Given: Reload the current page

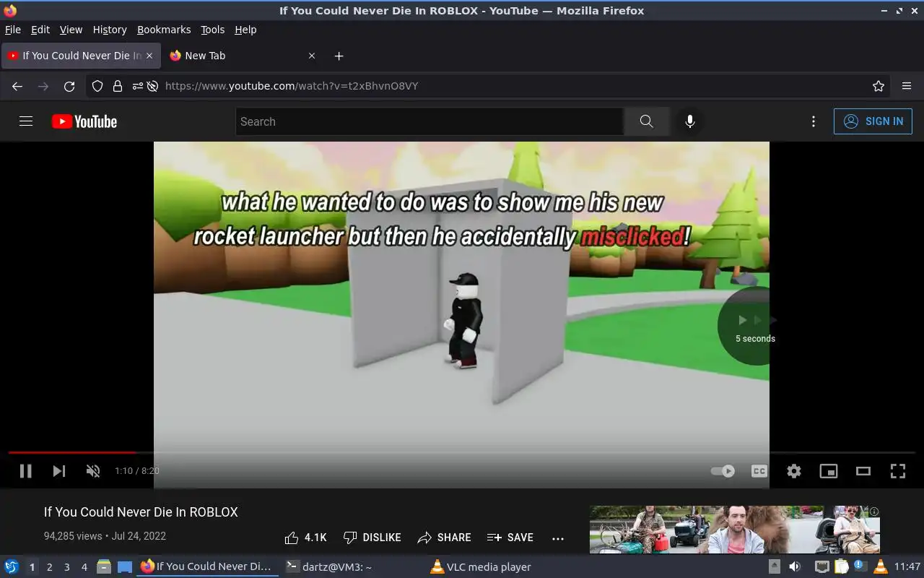Looking at the screenshot, I should tap(69, 86).
